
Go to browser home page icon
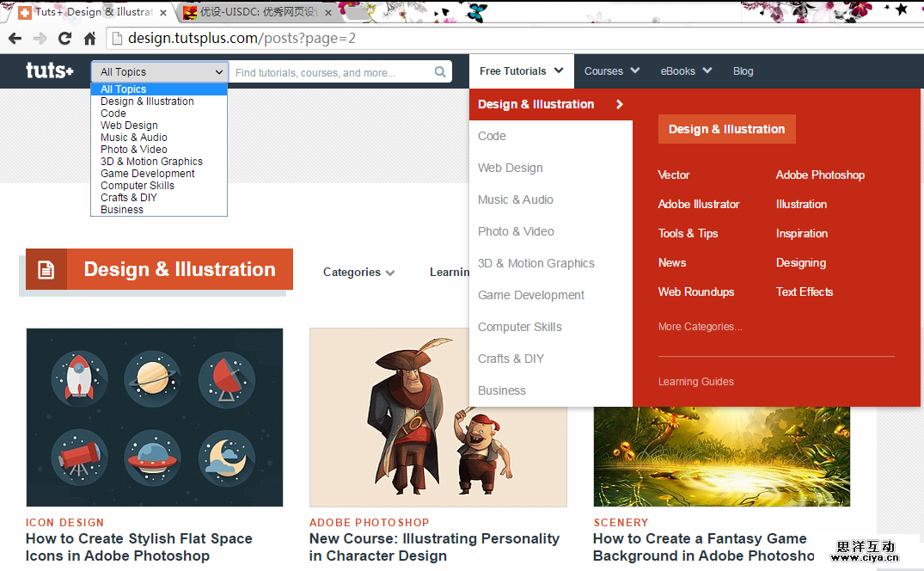[89, 39]
